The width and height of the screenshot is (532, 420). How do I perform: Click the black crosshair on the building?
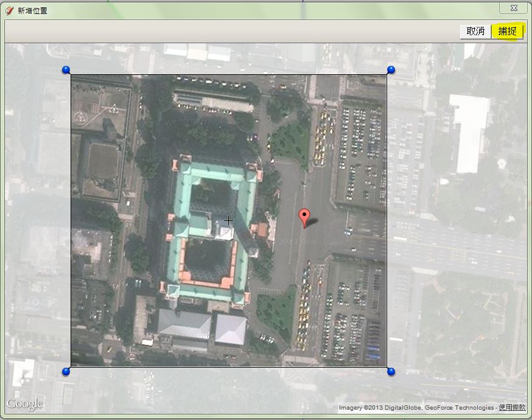click(x=228, y=220)
